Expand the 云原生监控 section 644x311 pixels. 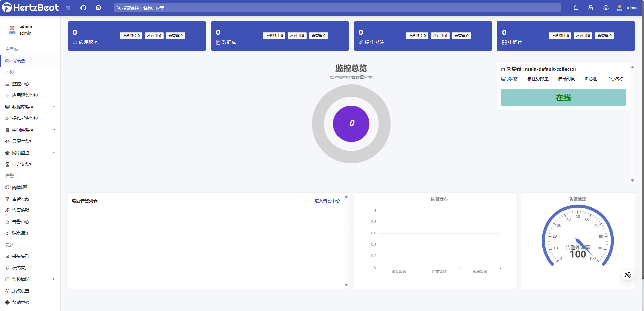(23, 141)
